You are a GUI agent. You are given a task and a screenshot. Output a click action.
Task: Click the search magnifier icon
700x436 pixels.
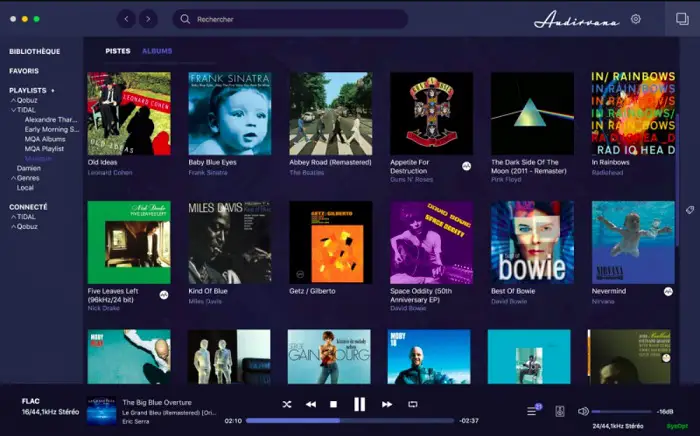pos(185,19)
